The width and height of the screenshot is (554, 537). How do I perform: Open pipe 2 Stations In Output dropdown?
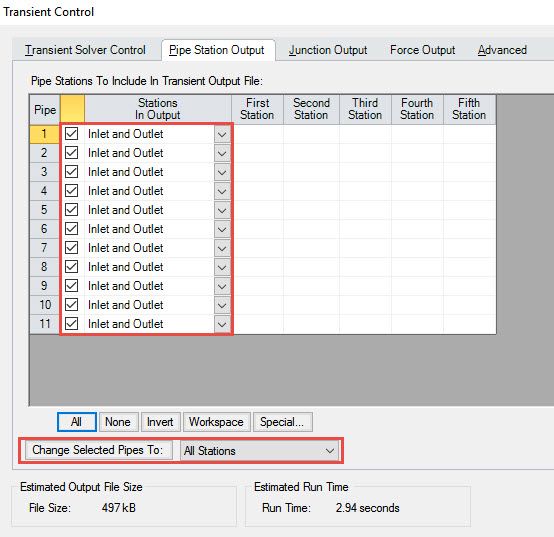click(222, 153)
